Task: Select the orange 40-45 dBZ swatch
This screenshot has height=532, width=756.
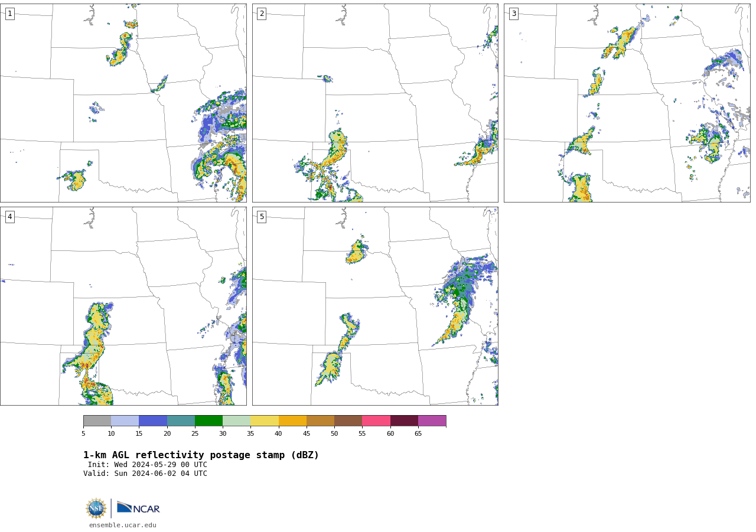Action: pyautogui.click(x=292, y=420)
